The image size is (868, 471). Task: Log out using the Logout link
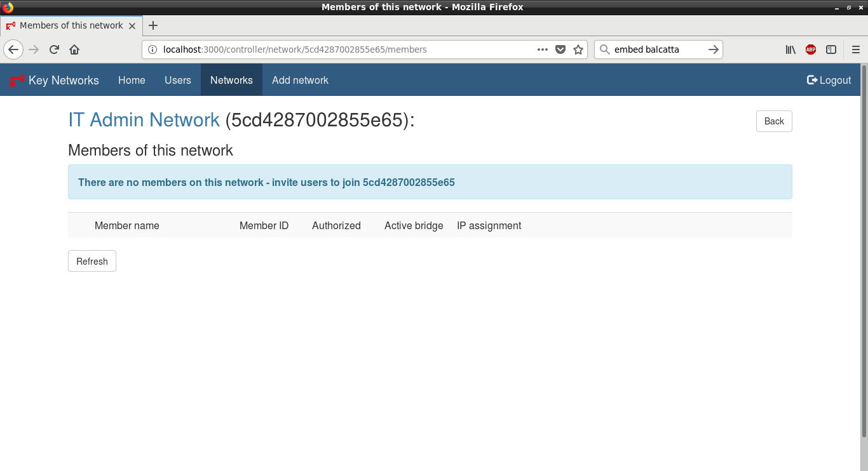[829, 81]
